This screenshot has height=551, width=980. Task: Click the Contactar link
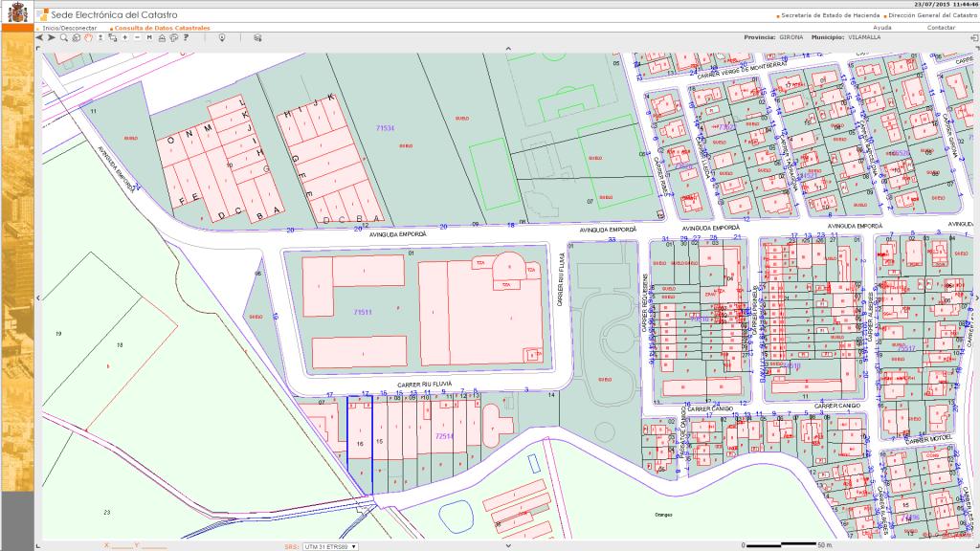click(x=941, y=28)
